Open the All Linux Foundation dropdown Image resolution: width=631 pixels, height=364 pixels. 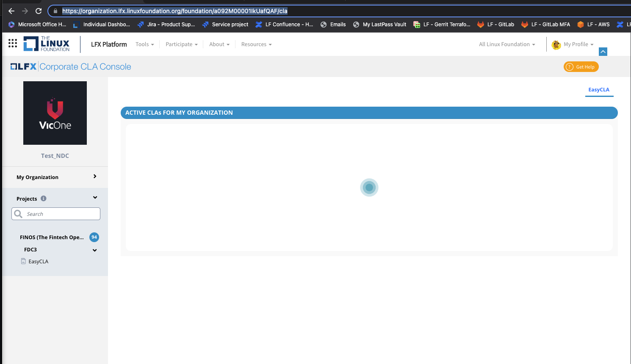pos(506,44)
